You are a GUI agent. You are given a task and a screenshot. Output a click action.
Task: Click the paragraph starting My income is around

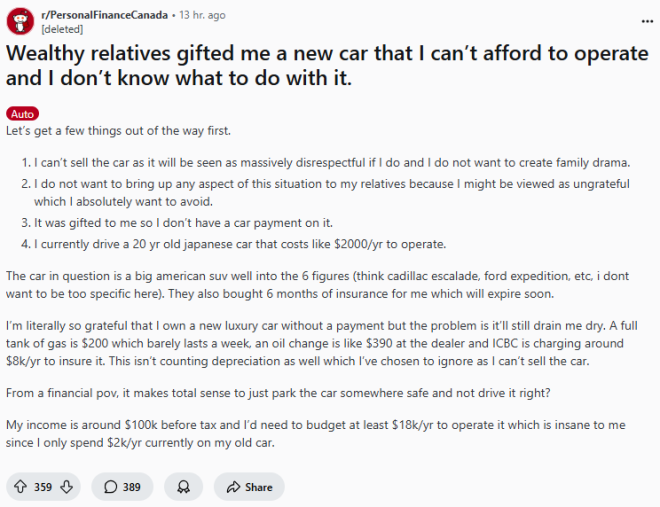pyautogui.click(x=316, y=434)
